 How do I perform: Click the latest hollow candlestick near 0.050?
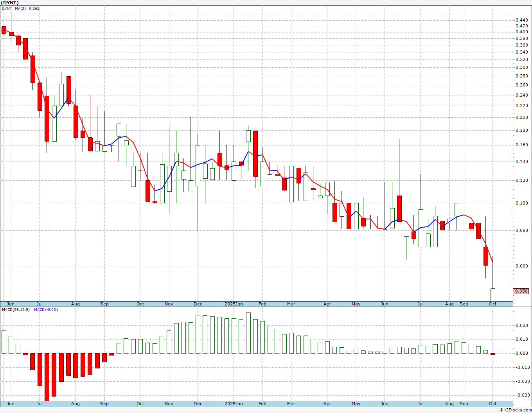pyautogui.click(x=493, y=294)
